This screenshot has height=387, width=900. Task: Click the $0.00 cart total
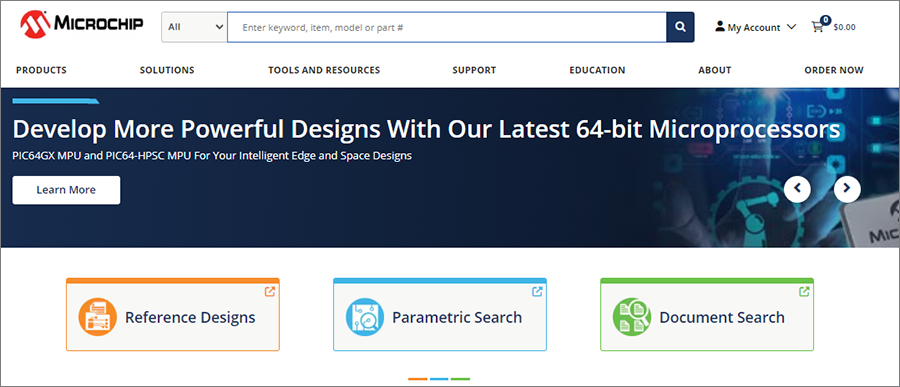pyautogui.click(x=844, y=27)
